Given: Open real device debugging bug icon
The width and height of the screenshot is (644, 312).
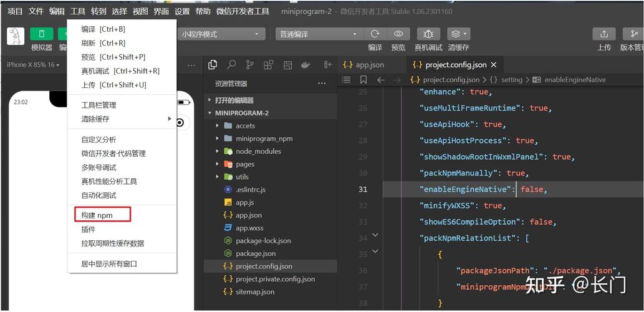Looking at the screenshot, I should [x=428, y=34].
